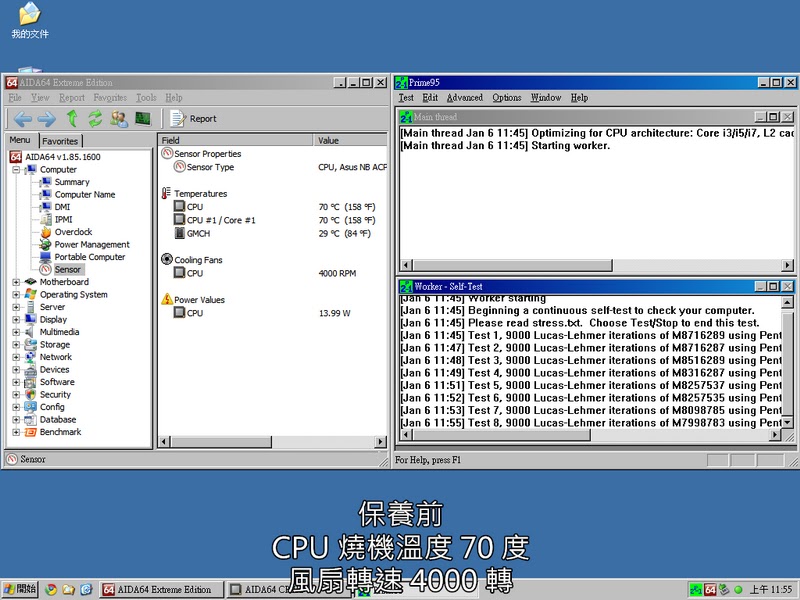Expand the Network tree node
The image size is (800, 600).
(x=16, y=357)
